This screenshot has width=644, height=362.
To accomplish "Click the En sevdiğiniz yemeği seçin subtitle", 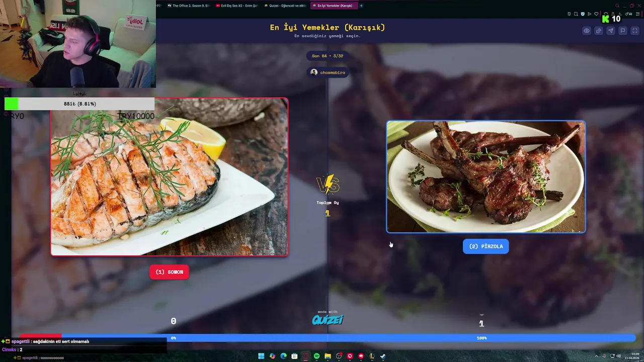I will click(x=328, y=36).
